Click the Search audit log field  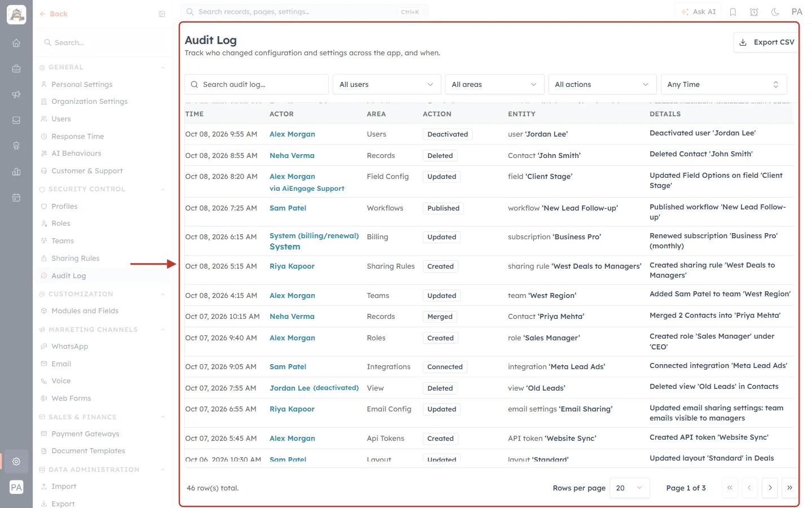coord(257,85)
